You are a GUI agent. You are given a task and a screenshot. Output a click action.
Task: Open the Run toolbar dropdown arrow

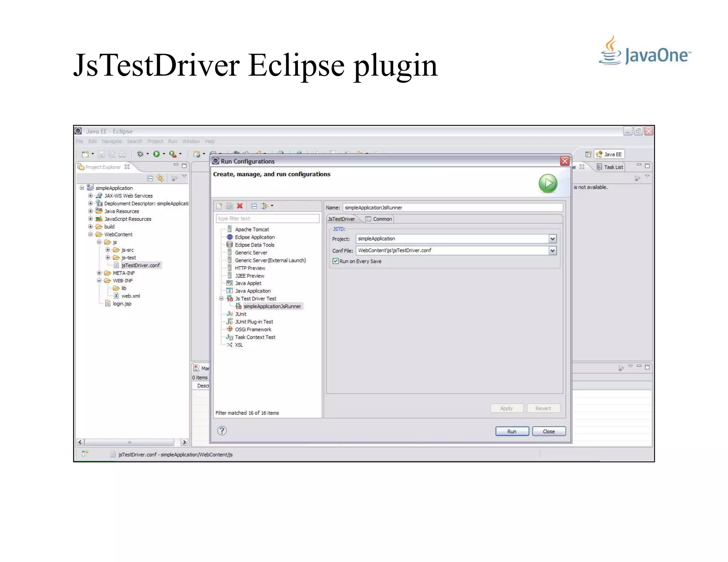pyautogui.click(x=164, y=154)
